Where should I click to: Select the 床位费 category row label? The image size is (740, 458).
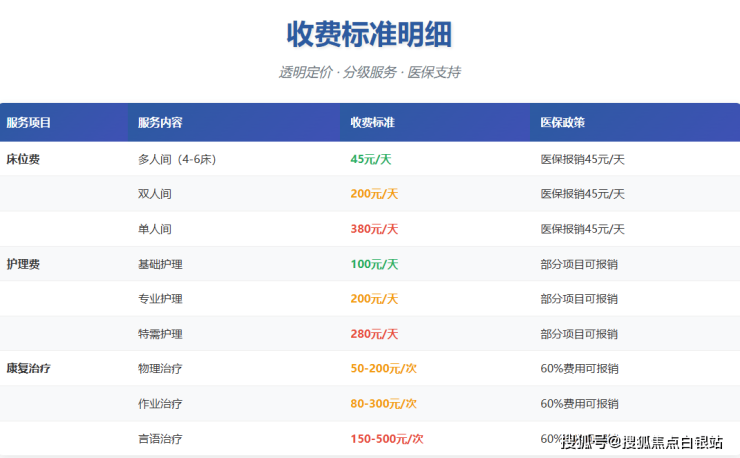[23, 159]
